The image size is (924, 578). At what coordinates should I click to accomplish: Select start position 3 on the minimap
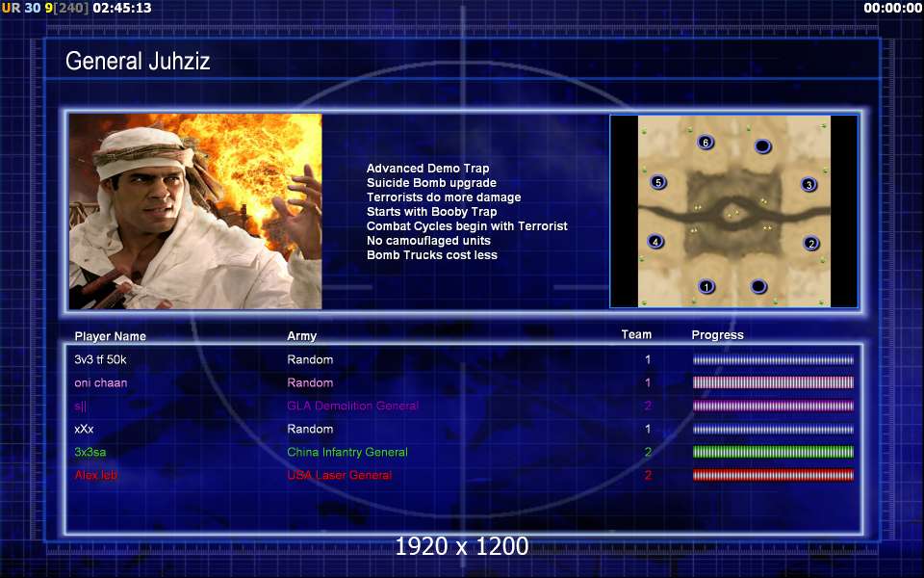[808, 185]
